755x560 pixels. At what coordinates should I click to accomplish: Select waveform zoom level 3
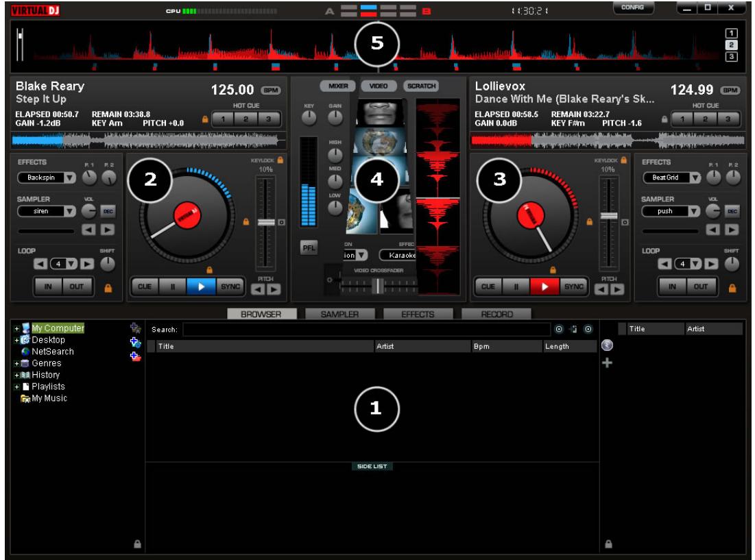pos(731,57)
